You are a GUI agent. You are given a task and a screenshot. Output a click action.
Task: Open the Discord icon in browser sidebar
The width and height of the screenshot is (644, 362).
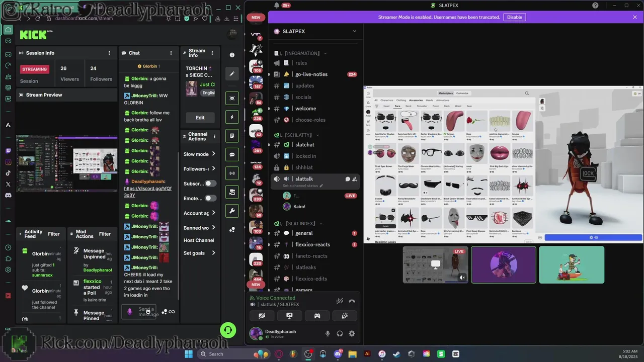click(x=8, y=195)
